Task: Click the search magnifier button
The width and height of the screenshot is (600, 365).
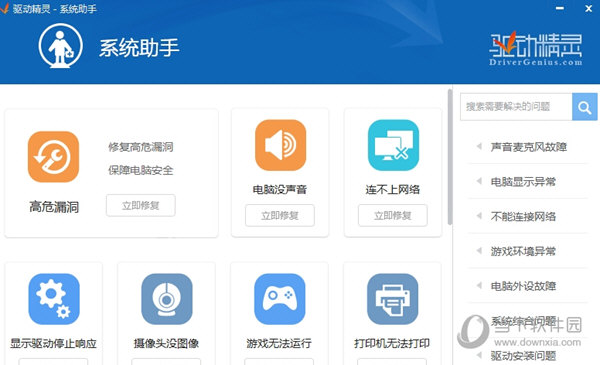Action: coord(584,107)
